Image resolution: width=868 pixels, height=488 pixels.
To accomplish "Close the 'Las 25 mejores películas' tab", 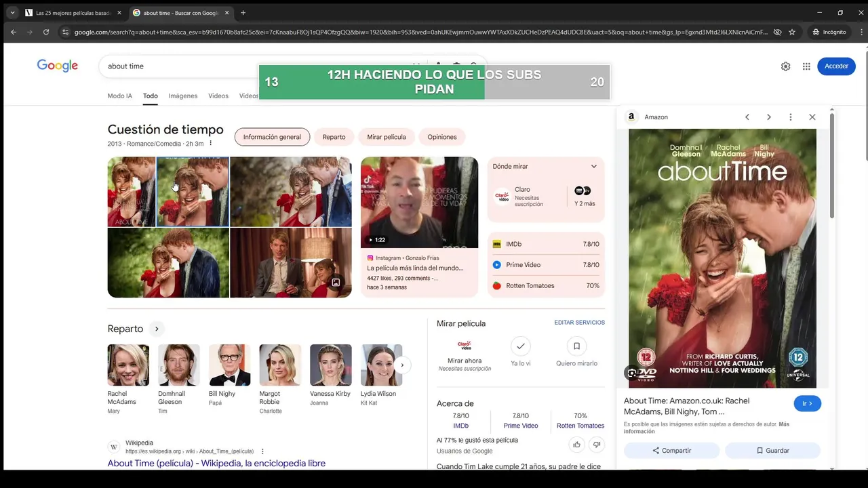I will pyautogui.click(x=119, y=13).
